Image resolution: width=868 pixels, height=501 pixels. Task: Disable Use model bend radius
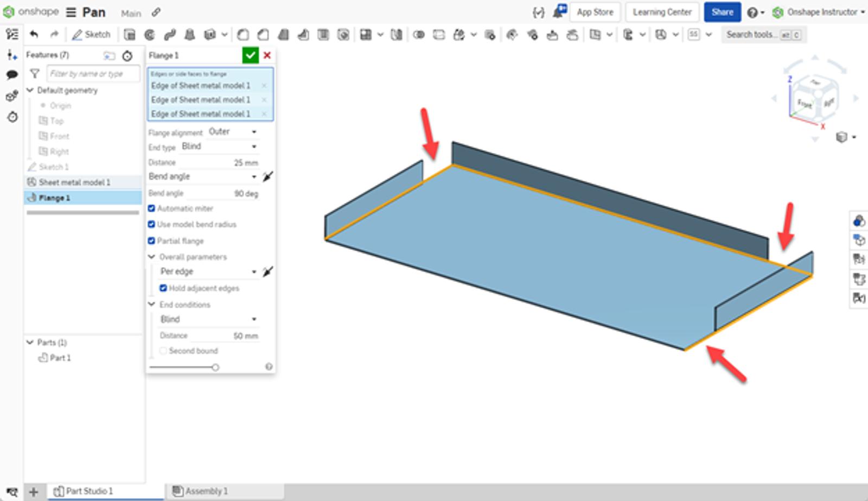152,224
